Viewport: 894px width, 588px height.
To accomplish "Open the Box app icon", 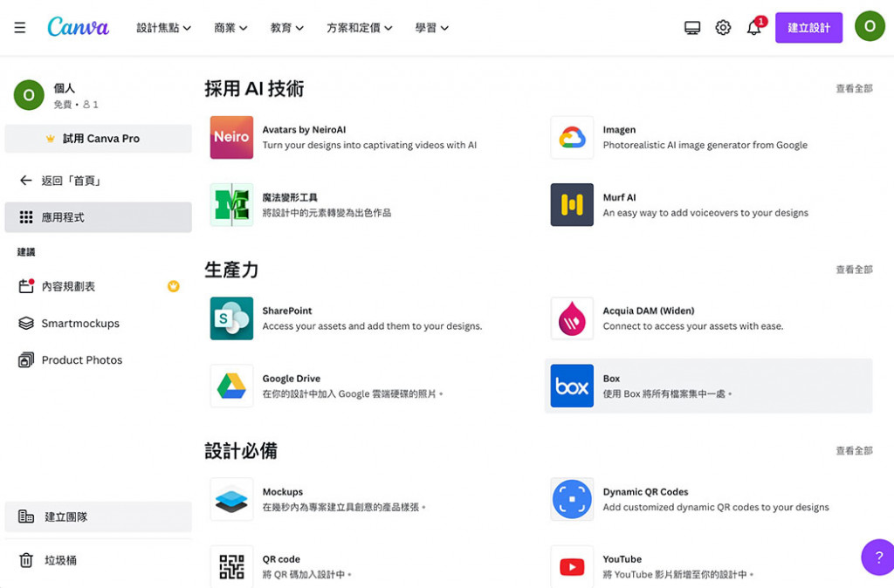I will coord(572,386).
